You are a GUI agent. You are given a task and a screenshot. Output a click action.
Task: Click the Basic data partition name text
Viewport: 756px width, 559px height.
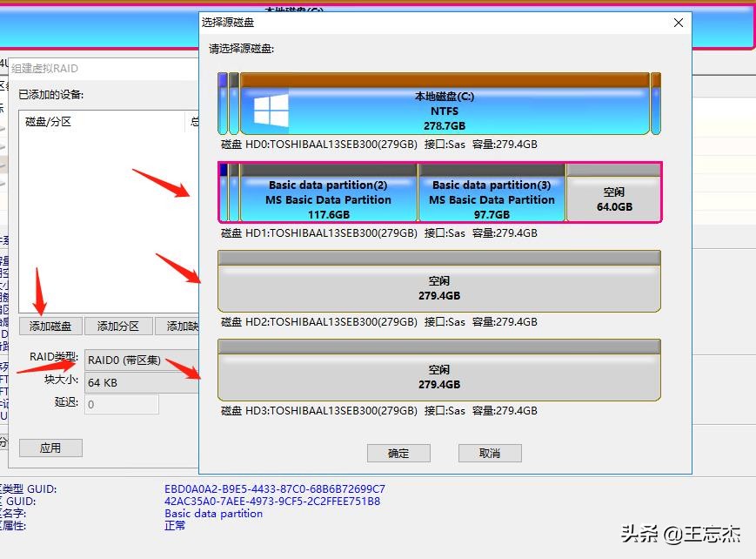201,514
